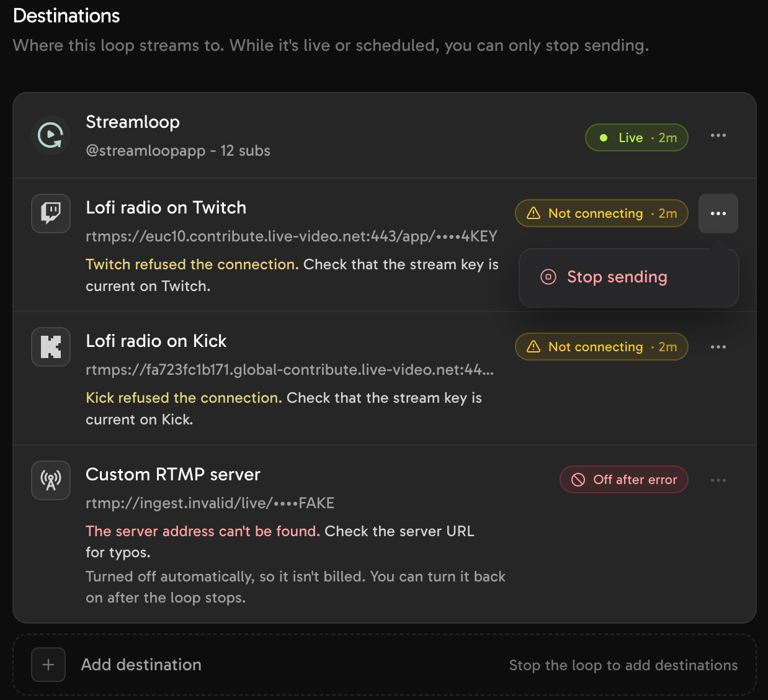
Task: Close the more menu on the Twitch row
Action: (718, 213)
